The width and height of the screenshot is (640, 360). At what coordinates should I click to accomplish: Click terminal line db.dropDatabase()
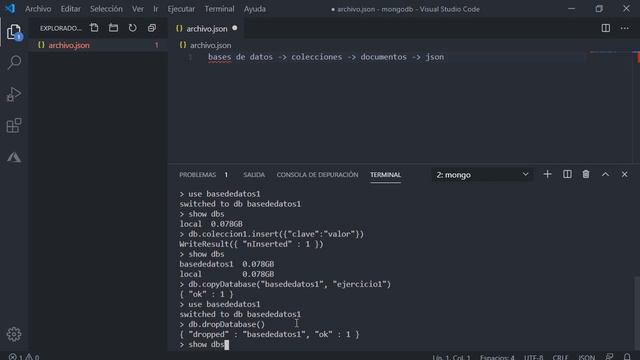[x=222, y=324]
